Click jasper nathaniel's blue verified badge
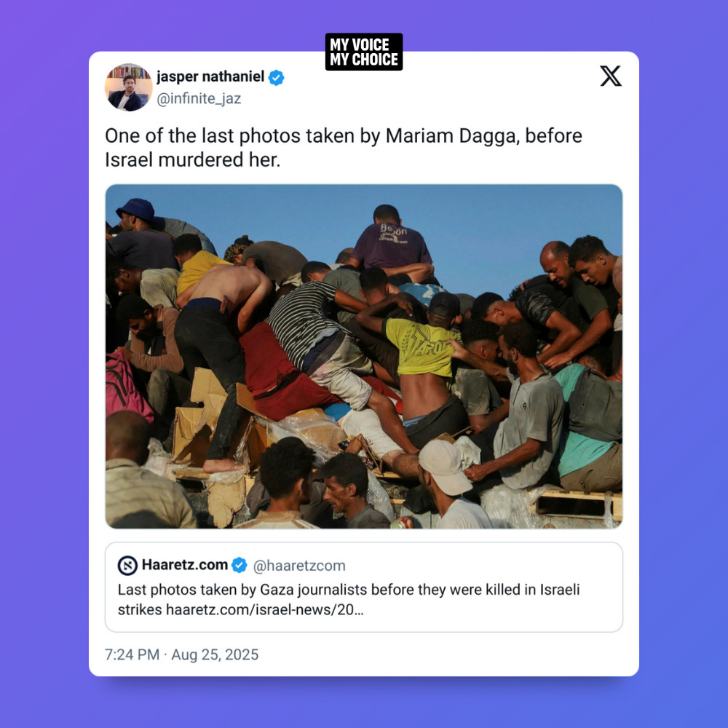This screenshot has height=728, width=728. (276, 78)
